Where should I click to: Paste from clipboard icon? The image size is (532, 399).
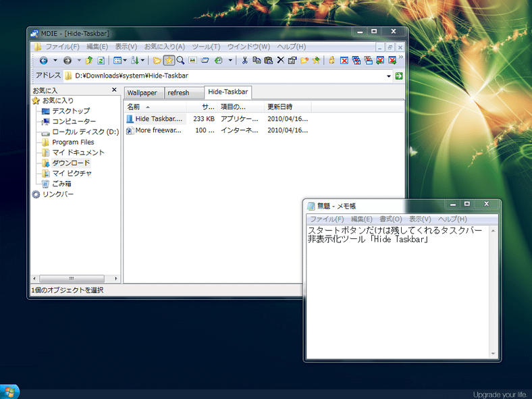269,60
